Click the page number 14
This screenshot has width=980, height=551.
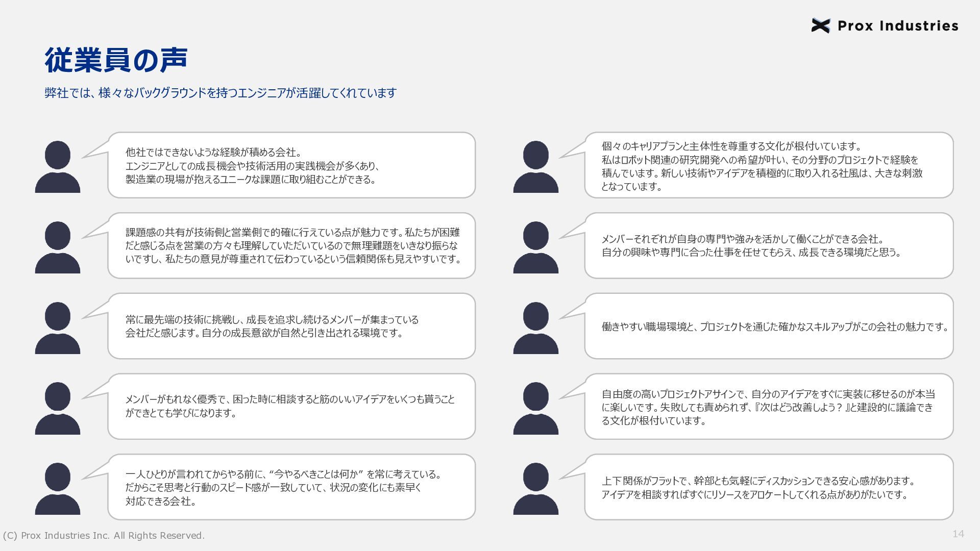pyautogui.click(x=958, y=534)
